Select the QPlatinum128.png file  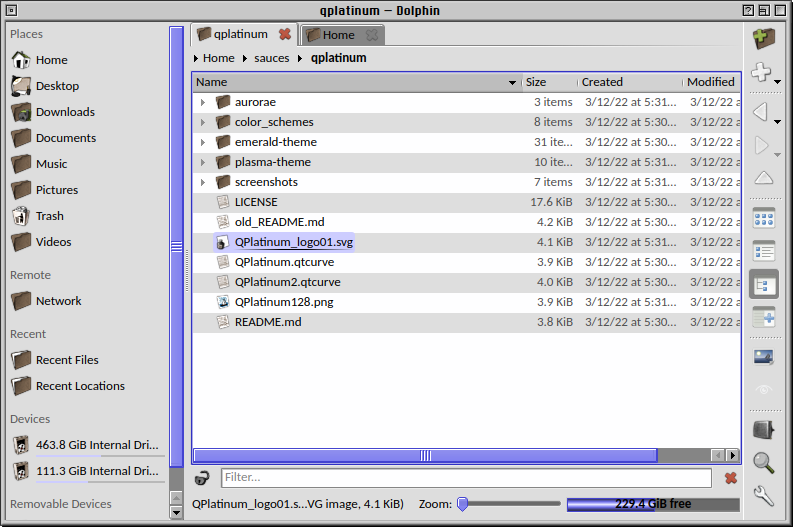click(284, 302)
